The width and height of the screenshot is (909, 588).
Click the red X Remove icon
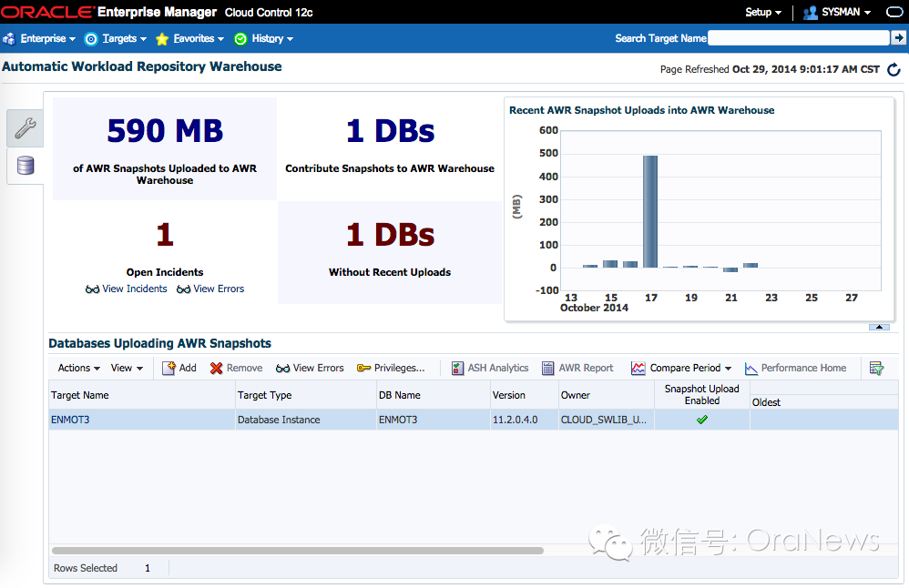click(x=216, y=368)
